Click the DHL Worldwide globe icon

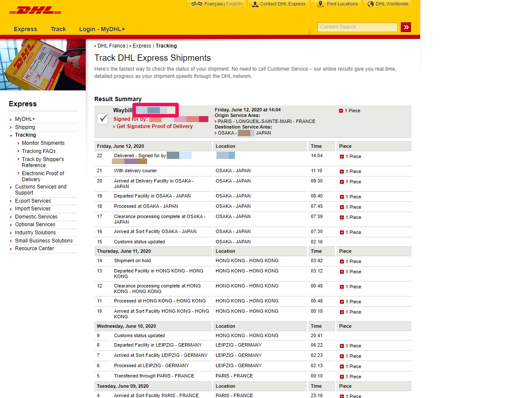coord(370,4)
